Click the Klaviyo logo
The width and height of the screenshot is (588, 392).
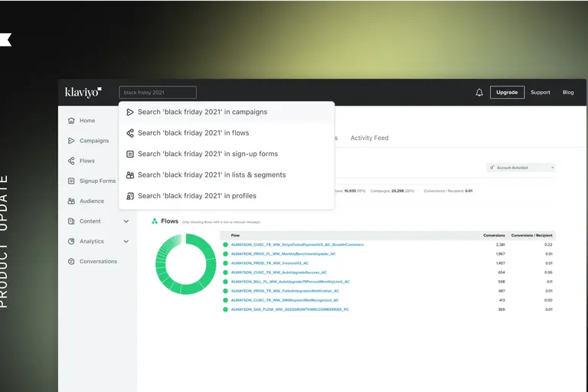[x=83, y=93]
